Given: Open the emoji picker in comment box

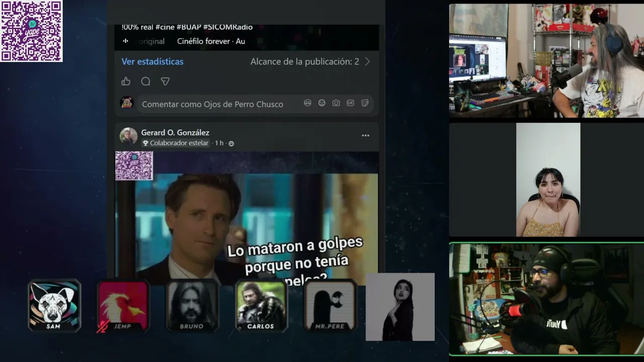Looking at the screenshot, I should coord(322,103).
